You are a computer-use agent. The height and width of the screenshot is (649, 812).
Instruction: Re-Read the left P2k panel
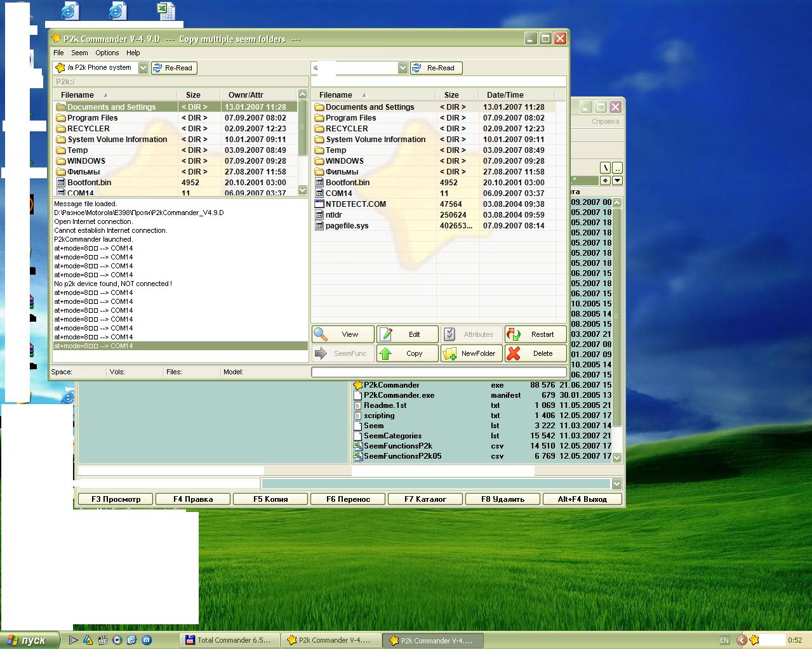pos(173,68)
